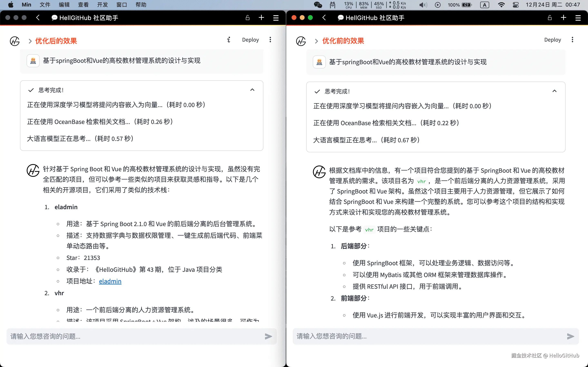
Task: Open the 窗口 menu
Action: (x=121, y=5)
